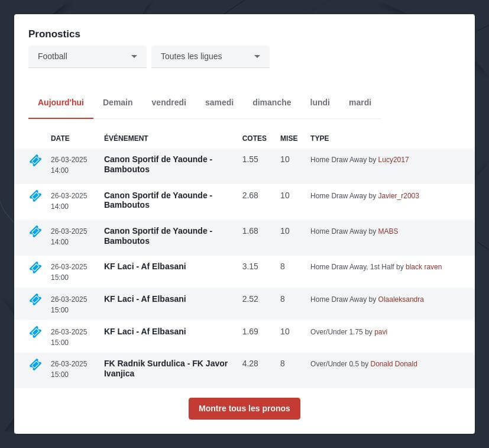Image resolution: width=489 pixels, height=448 pixels.
Task: Click ticket icon in black raven's row
Action: click(35, 267)
